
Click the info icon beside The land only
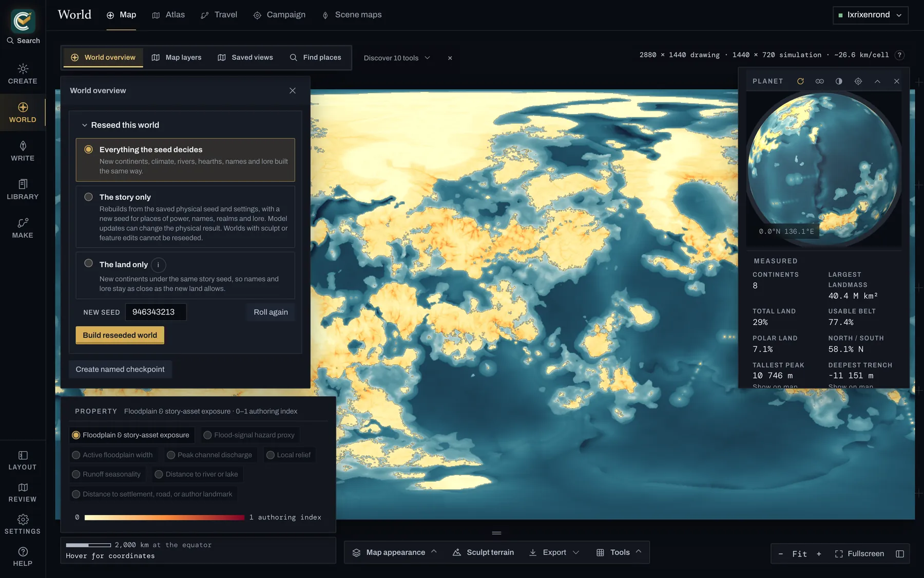tap(158, 265)
